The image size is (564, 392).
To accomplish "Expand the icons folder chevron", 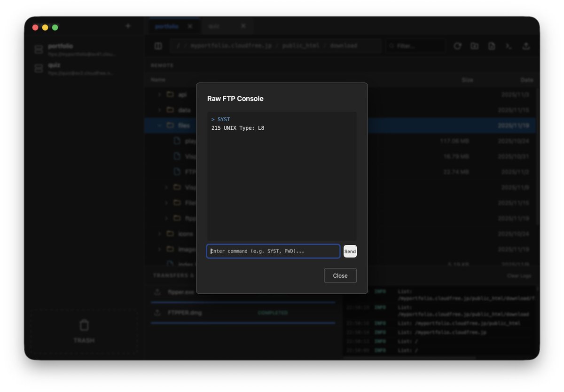I will point(159,234).
